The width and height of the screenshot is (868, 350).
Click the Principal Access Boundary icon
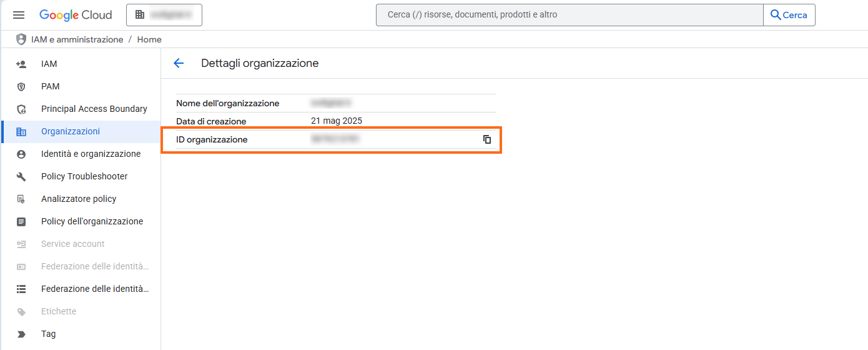pos(21,109)
